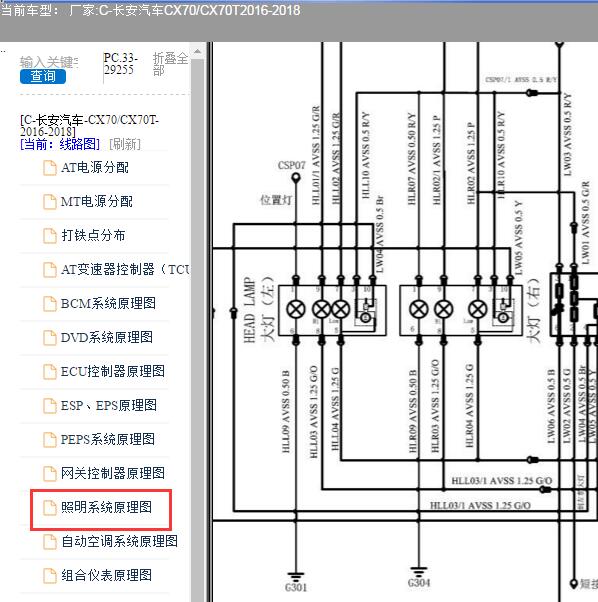The width and height of the screenshot is (598, 602).
Task: Click the file icon beside MT电源分配
Action: pyautogui.click(x=50, y=202)
